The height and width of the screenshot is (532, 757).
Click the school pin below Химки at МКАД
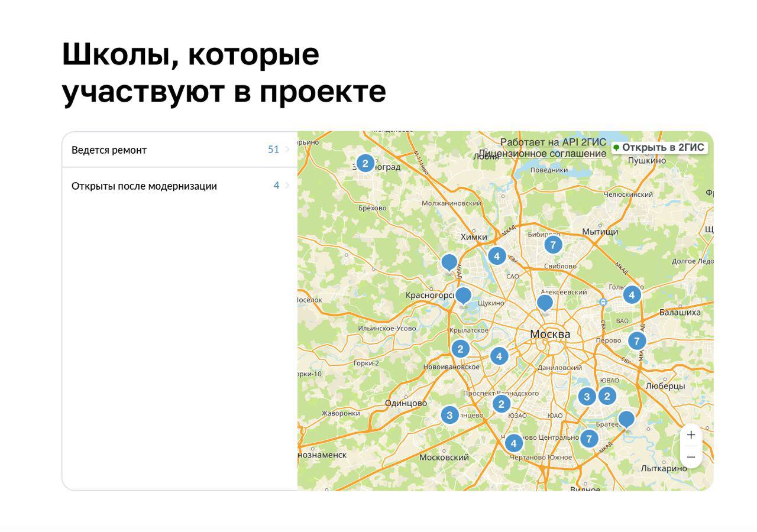tap(449, 263)
